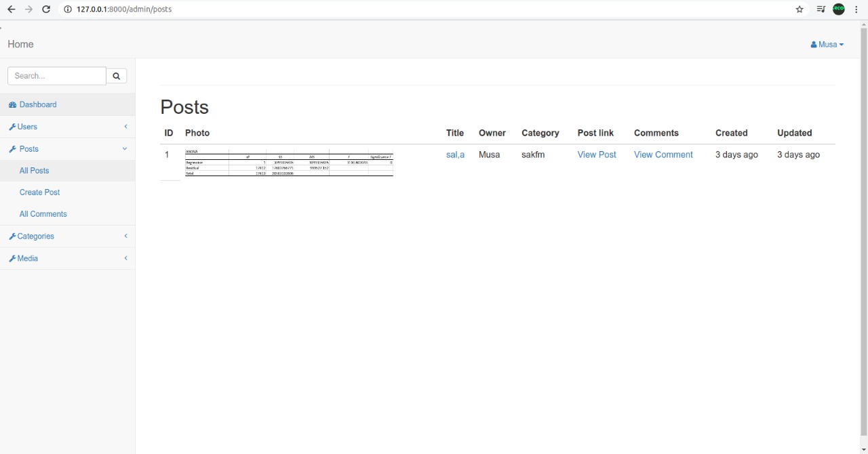Click the browser forward arrow
This screenshot has height=454, width=868.
pos(28,9)
